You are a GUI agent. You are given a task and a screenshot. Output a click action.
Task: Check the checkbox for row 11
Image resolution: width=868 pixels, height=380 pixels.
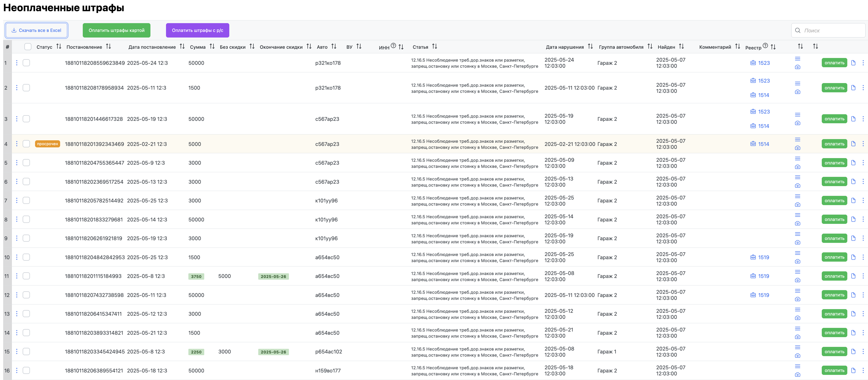click(x=26, y=276)
